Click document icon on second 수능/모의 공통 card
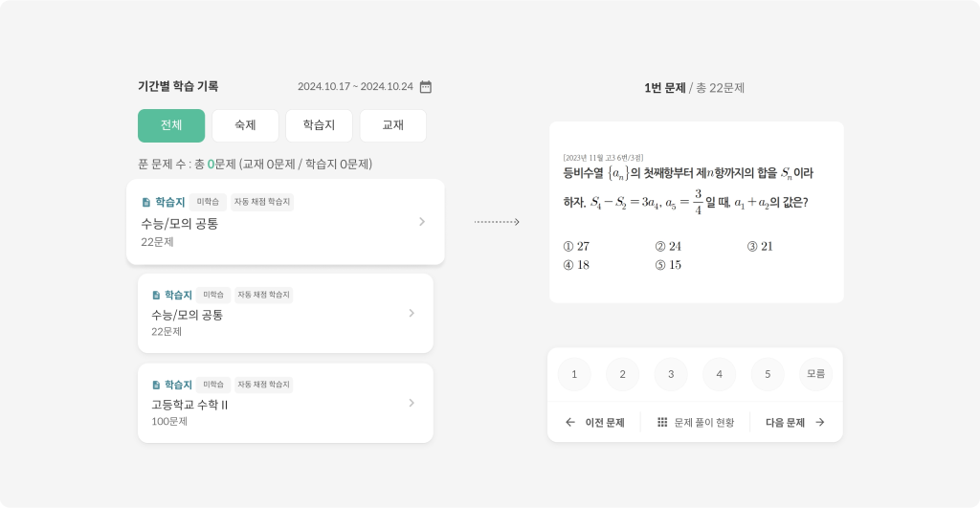Image resolution: width=980 pixels, height=508 pixels. click(157, 295)
